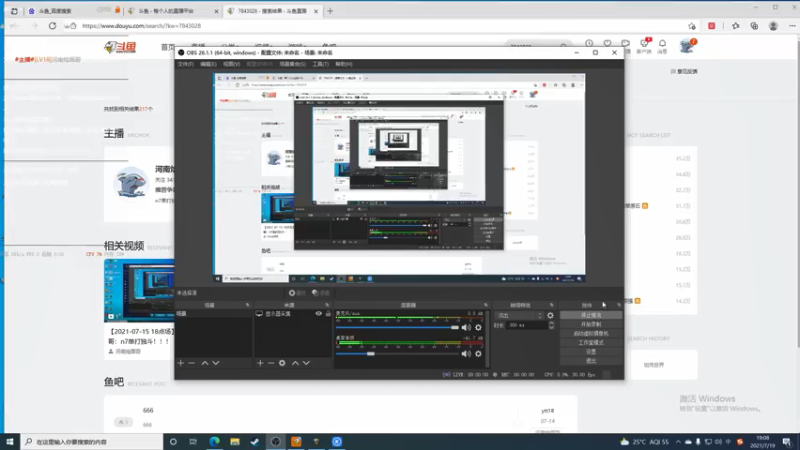Open OBS Settings from Controls panel
This screenshot has height=450, width=800.
[x=591, y=352]
